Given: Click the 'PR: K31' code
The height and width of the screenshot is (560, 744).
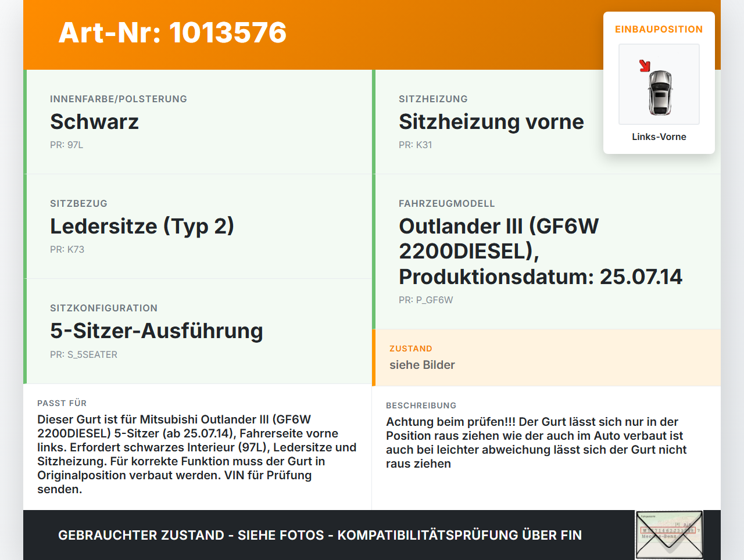Looking at the screenshot, I should 416,145.
